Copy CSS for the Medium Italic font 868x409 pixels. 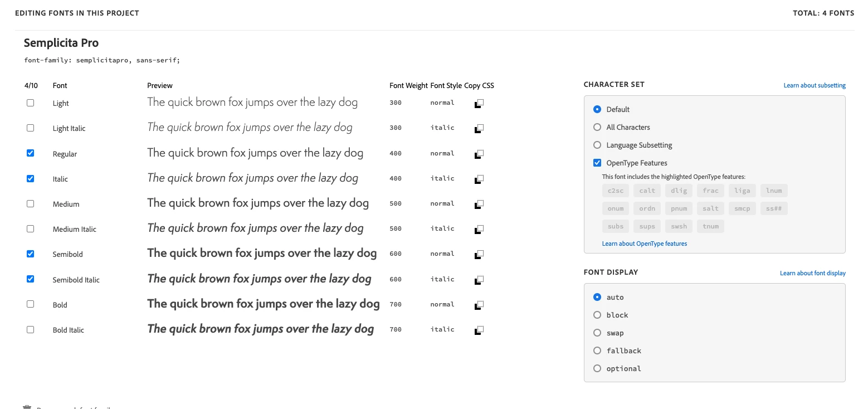click(479, 229)
